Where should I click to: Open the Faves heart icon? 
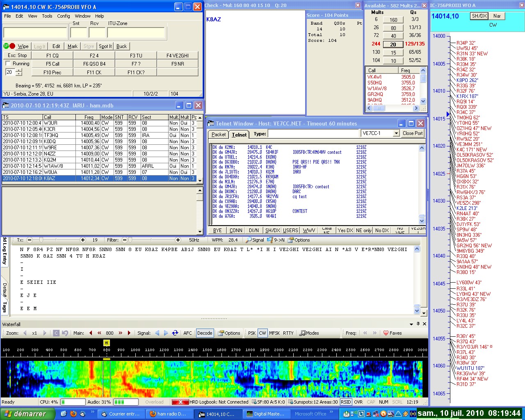386,333
